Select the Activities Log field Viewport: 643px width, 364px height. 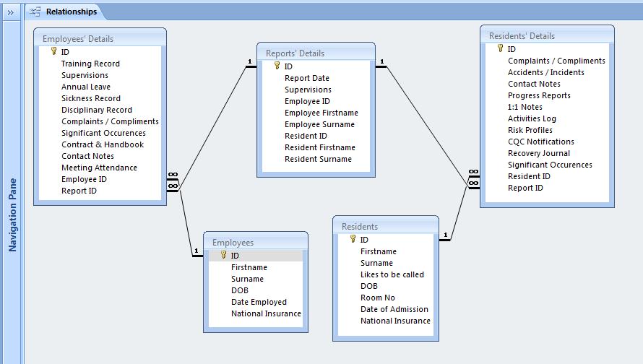(532, 118)
